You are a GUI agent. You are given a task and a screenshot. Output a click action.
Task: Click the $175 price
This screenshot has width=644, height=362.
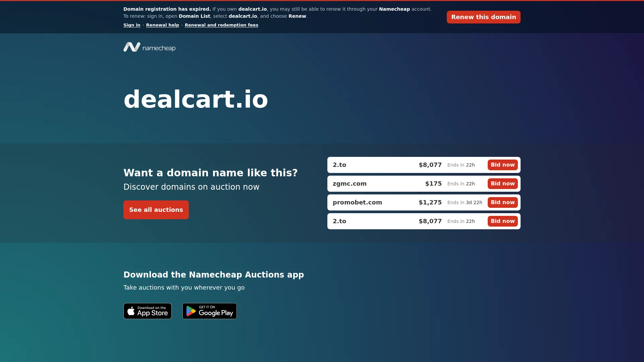[433, 184]
